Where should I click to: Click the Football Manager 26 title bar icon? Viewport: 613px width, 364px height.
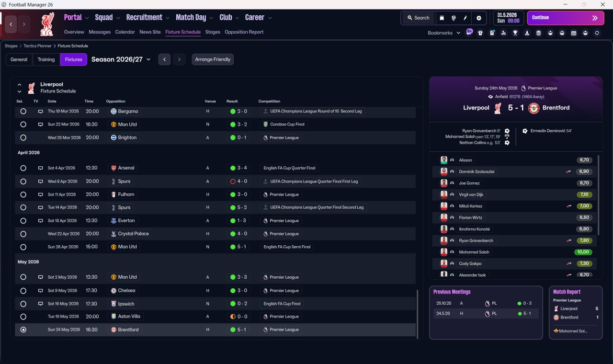[x=4, y=4]
